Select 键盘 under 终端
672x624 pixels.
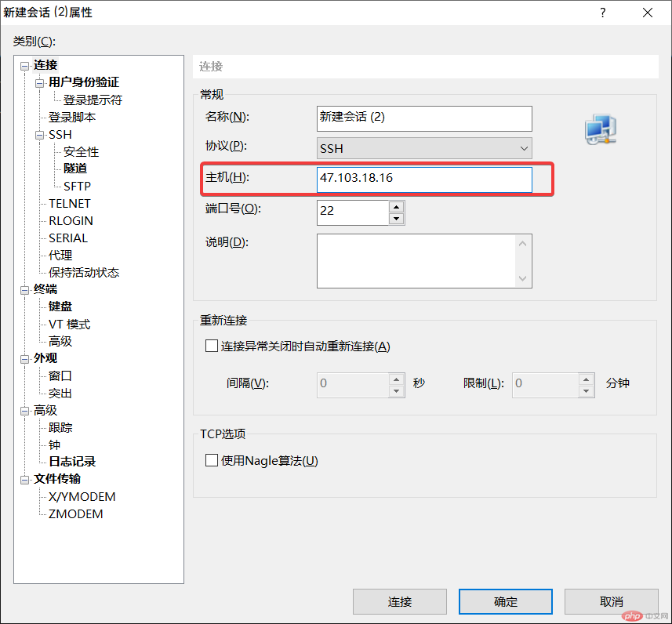coord(60,306)
